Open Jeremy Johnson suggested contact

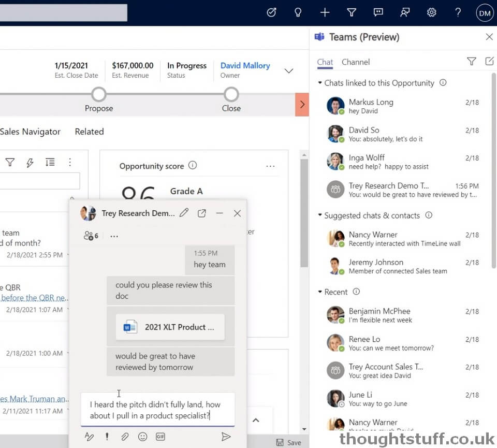(x=403, y=266)
